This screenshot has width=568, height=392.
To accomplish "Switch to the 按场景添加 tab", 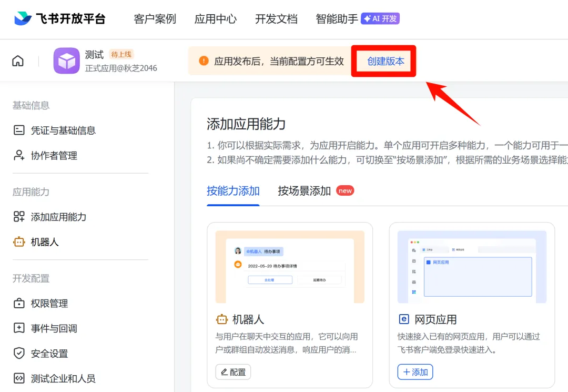I will click(305, 191).
